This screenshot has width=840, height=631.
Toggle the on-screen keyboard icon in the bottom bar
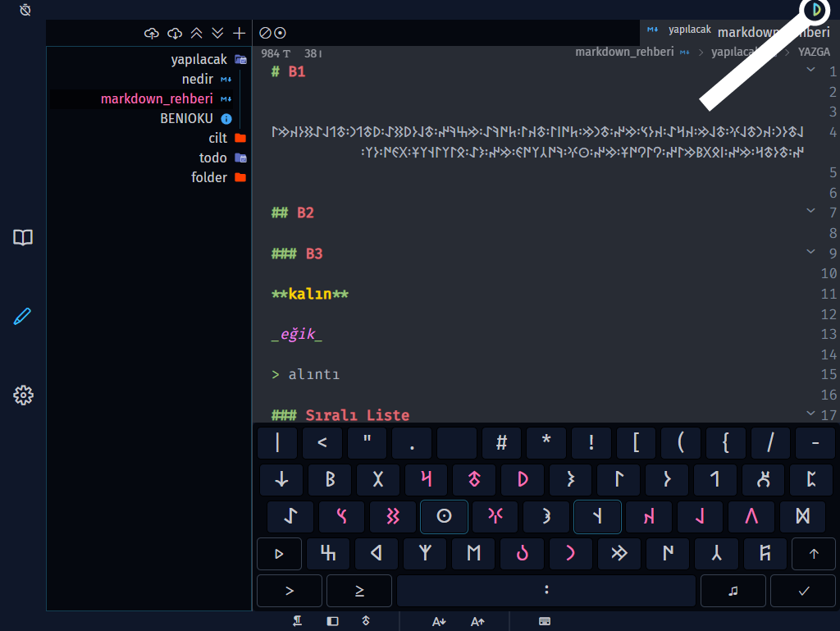[545, 622]
